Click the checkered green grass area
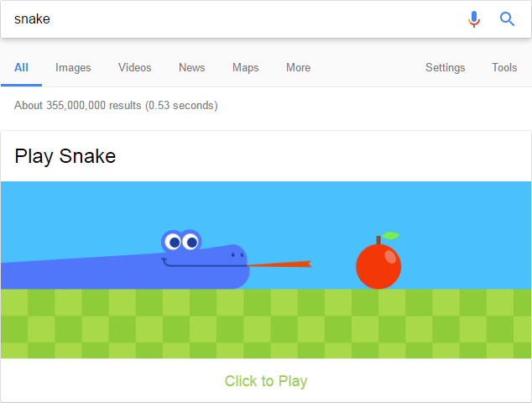Screen dimensions: 532x403 tap(266, 323)
